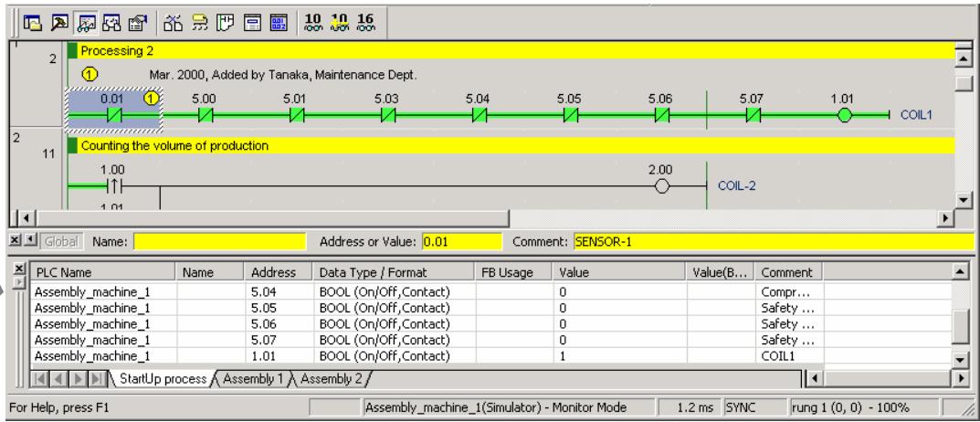Sort by the Value column header
The height and width of the screenshot is (422, 980).
point(619,272)
